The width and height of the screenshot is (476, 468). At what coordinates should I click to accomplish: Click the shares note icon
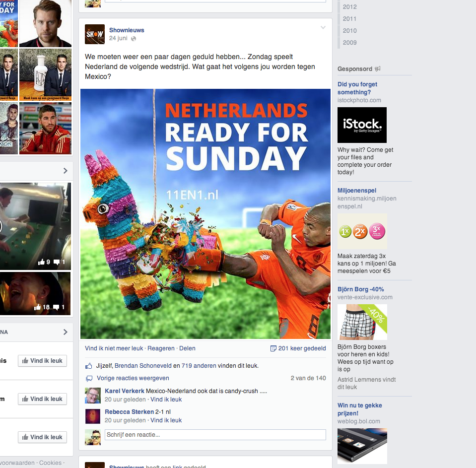click(273, 348)
